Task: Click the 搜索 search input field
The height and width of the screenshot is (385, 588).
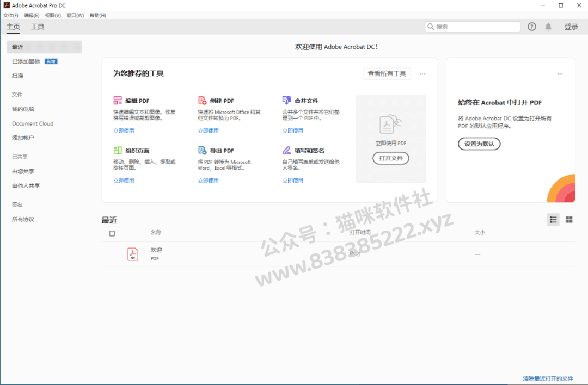Action: click(473, 27)
